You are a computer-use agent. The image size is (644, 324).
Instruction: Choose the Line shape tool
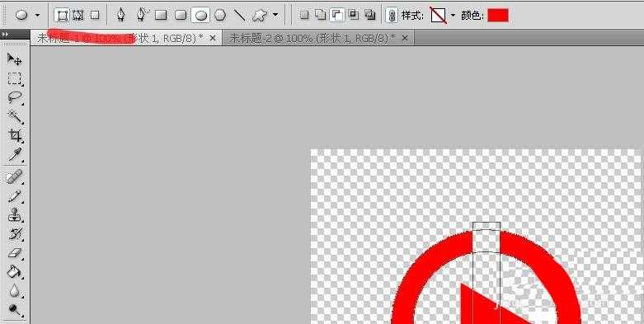tap(239, 16)
